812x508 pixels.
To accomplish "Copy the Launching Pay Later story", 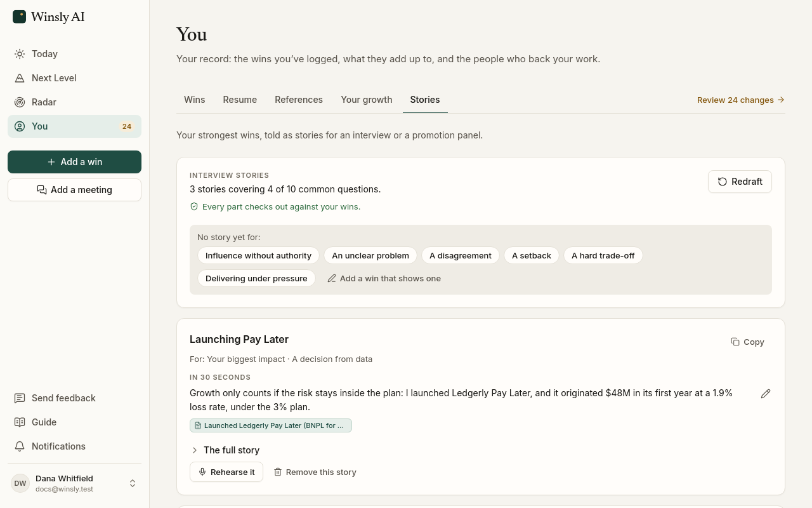I will 747,342.
